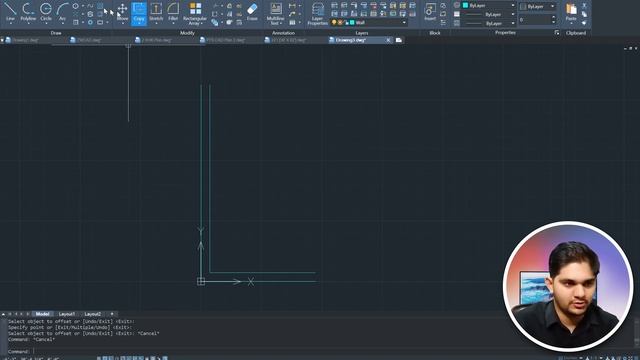Viewport: 640px width, 360px height.
Task: Select the Arc tool
Action: [62, 11]
